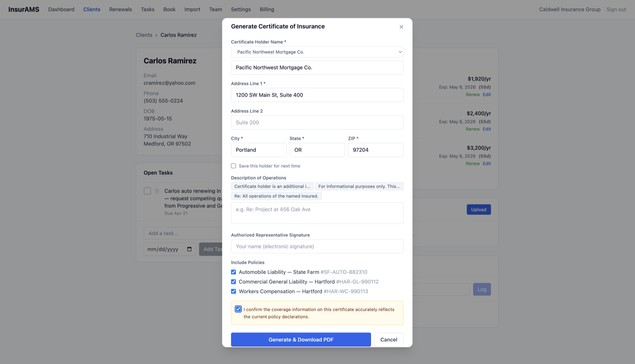Edit the $3,200/yr policy
Viewport: 635px width, 364px height.
487,163
